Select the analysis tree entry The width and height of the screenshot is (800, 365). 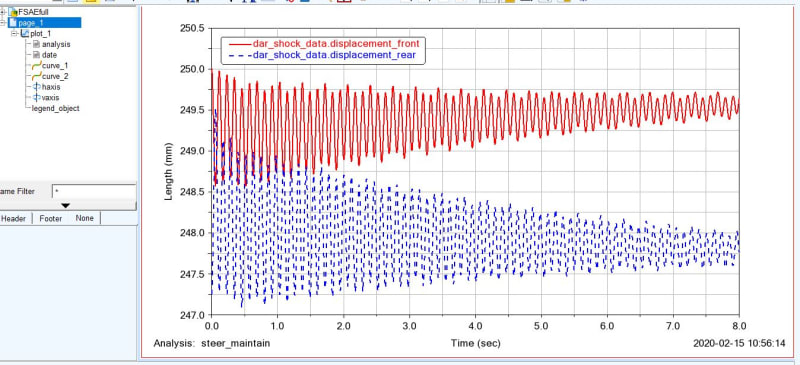pos(56,44)
